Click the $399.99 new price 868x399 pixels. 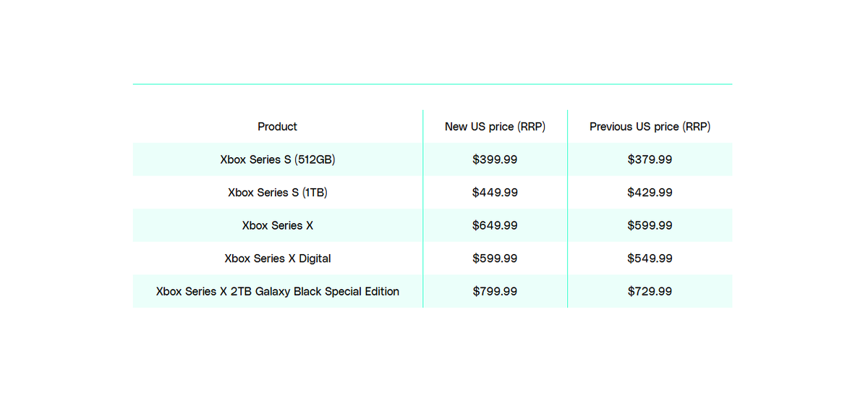pyautogui.click(x=495, y=159)
